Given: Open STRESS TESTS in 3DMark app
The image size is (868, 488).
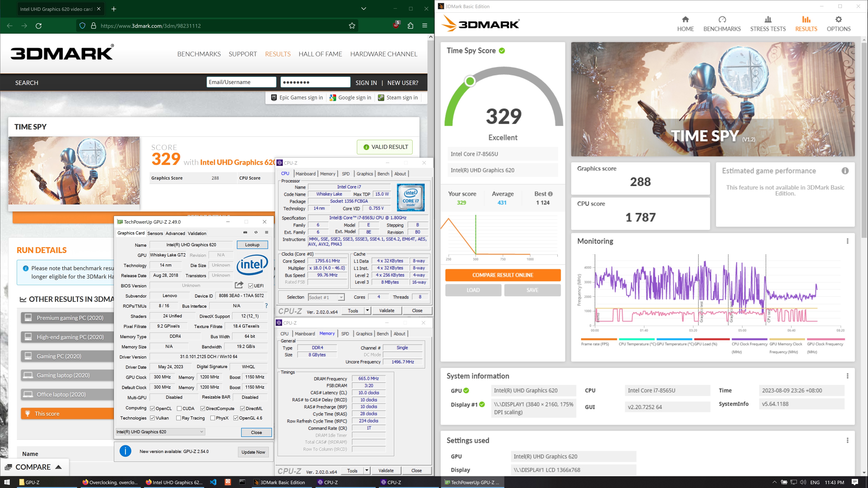Looking at the screenshot, I should click(768, 24).
